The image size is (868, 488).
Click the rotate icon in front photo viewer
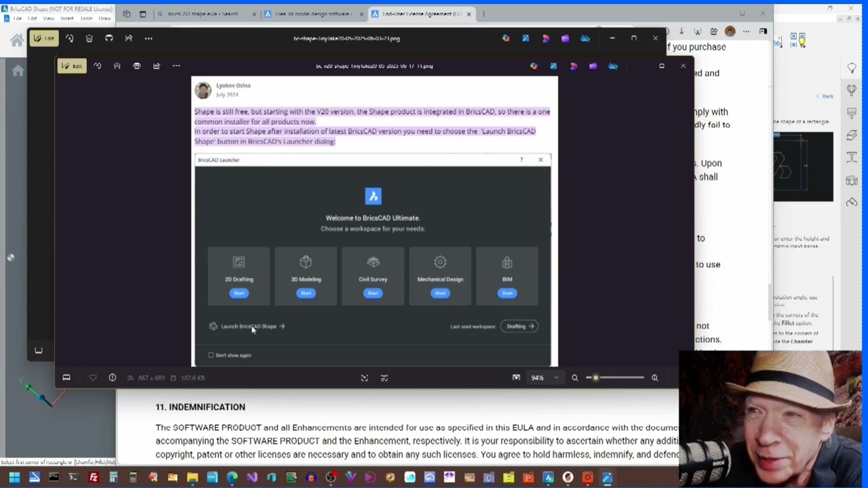pos(97,66)
